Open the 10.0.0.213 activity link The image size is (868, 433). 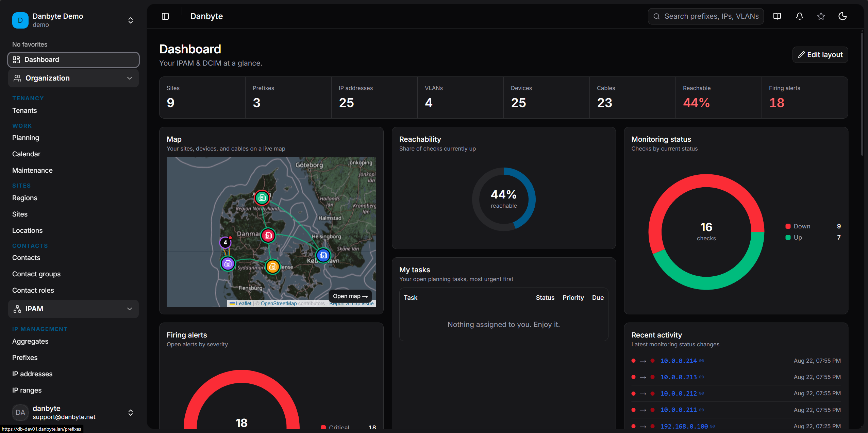[679, 377]
